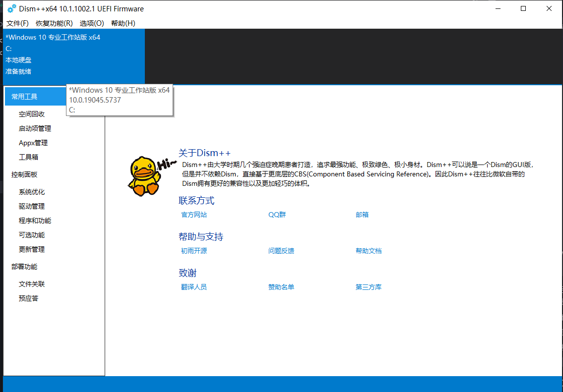Open the 选项(O) menu
The image size is (563, 392).
coord(91,23)
